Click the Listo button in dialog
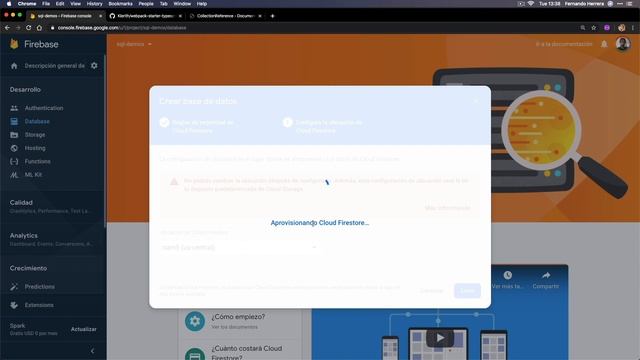 467,291
